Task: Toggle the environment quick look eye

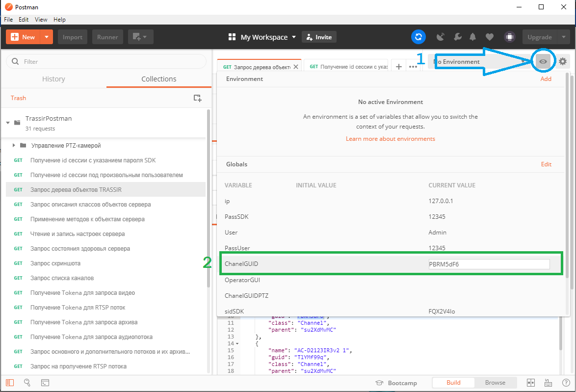Action: (543, 61)
